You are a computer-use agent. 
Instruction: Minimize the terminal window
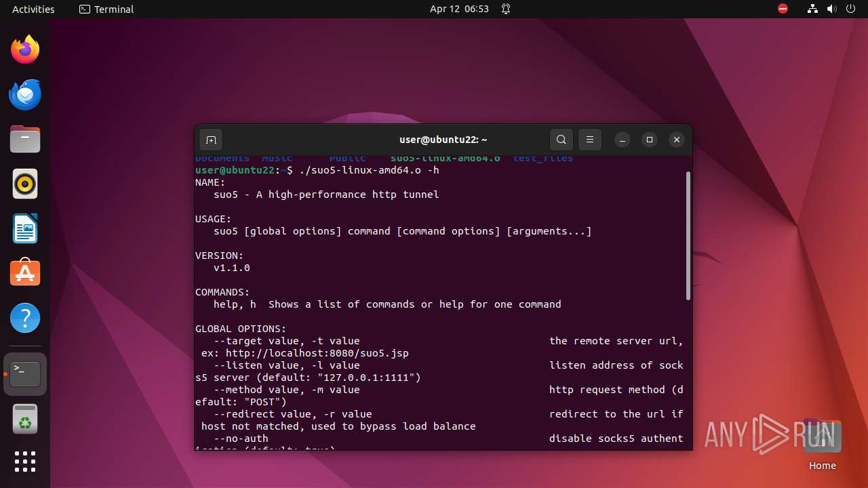[x=623, y=140]
